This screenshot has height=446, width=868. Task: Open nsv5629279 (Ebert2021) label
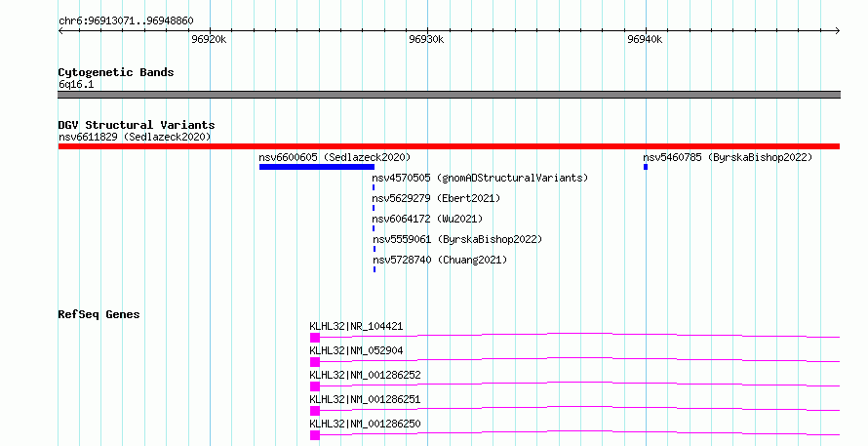point(436,198)
